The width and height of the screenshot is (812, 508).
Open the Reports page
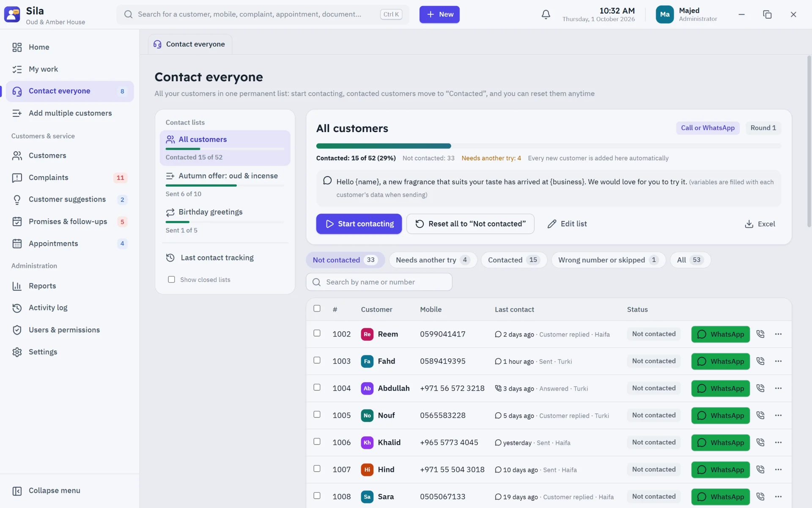tap(70, 286)
